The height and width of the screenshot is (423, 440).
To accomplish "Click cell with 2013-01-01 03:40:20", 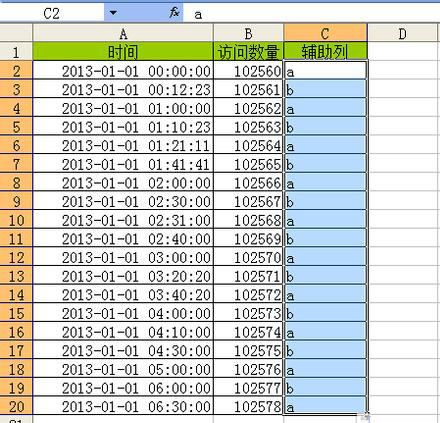I will (x=123, y=294).
